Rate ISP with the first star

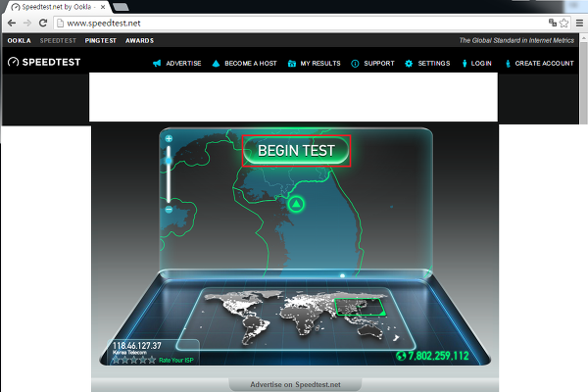coord(117,360)
